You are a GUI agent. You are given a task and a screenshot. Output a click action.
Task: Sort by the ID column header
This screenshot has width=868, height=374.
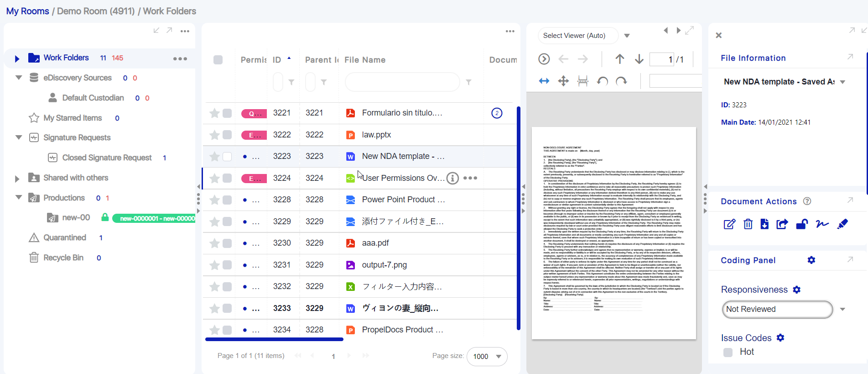tap(277, 60)
